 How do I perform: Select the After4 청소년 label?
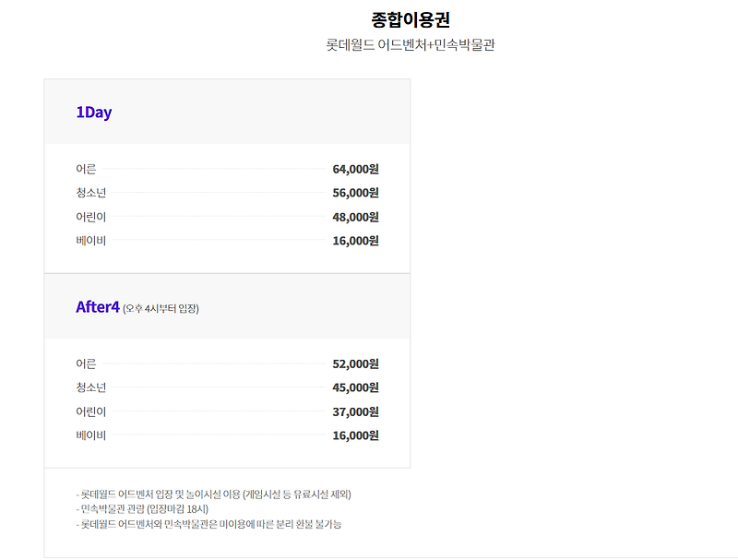tap(90, 387)
